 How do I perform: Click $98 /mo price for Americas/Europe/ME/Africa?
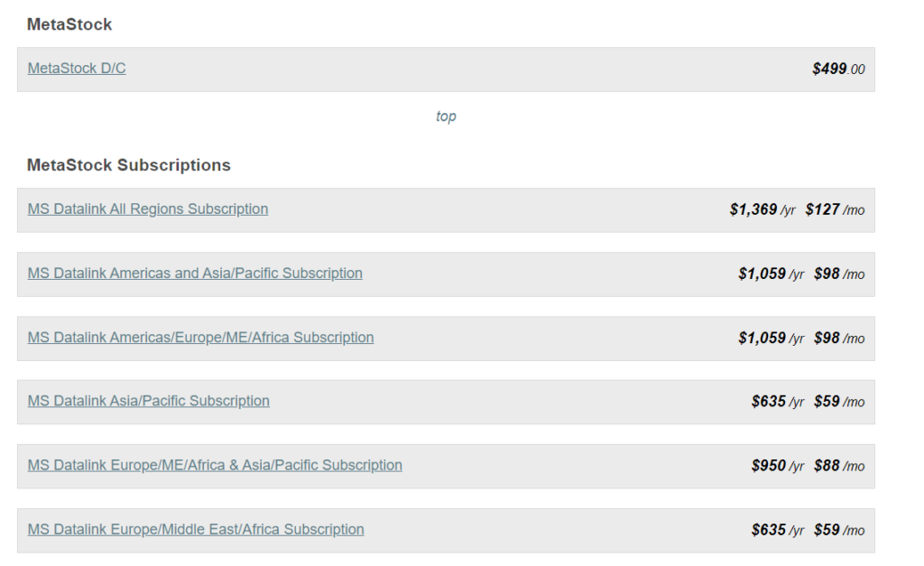coord(839,339)
